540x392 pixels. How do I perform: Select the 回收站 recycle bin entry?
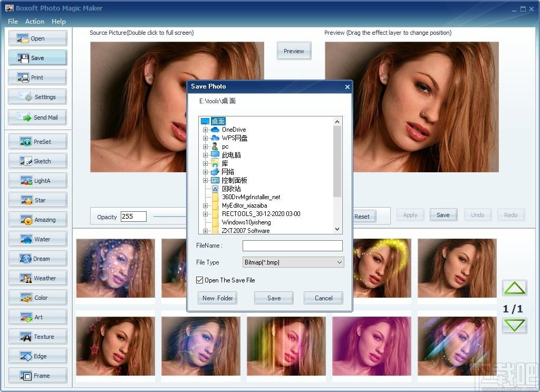coord(231,189)
